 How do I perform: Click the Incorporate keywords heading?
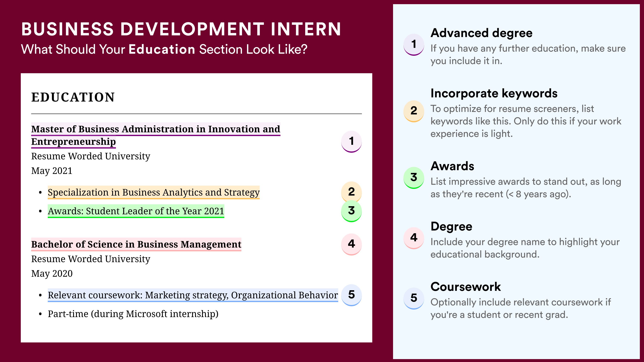[494, 93]
